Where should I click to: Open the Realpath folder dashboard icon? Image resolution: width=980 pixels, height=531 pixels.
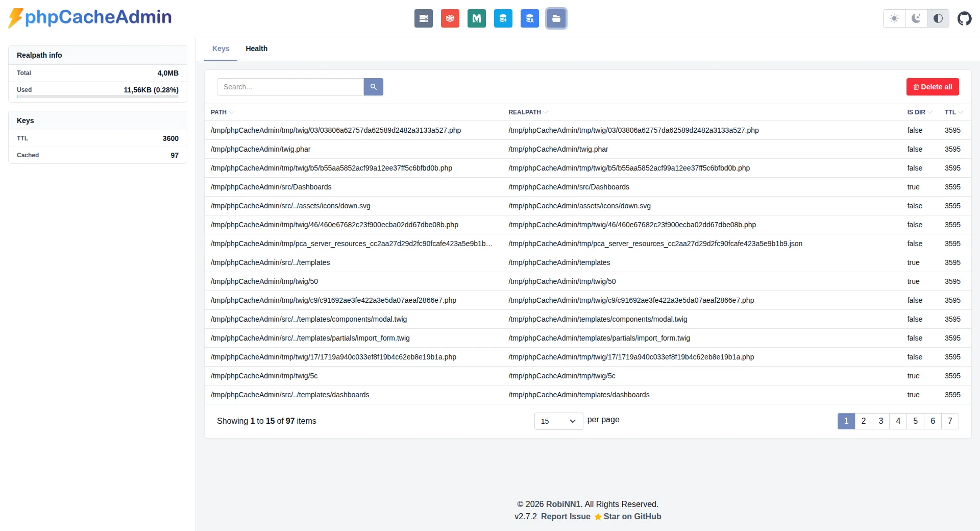pos(556,18)
